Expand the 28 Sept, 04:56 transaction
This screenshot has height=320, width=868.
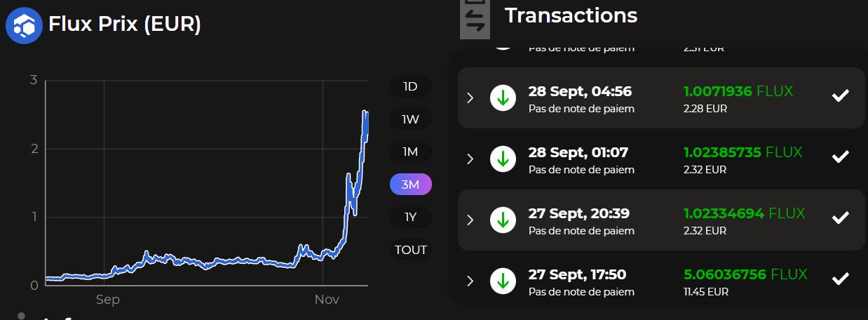click(x=470, y=98)
